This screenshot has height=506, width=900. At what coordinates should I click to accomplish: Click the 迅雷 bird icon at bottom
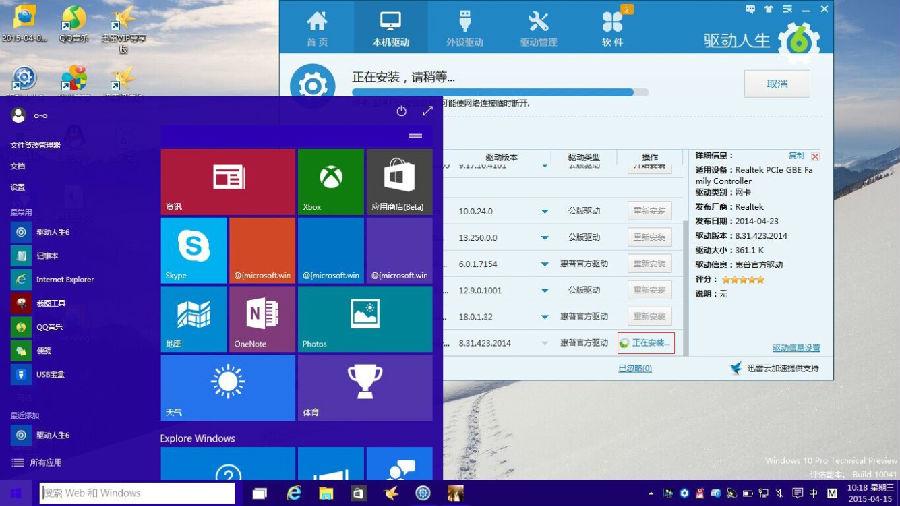click(736, 368)
